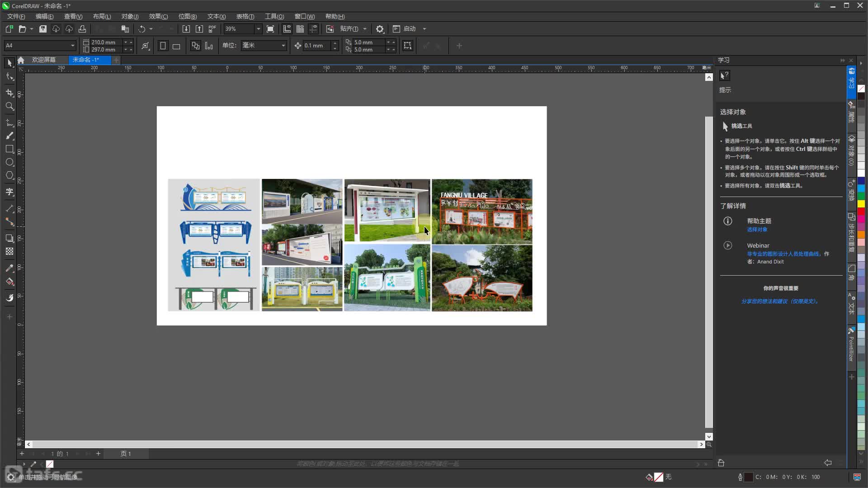Viewport: 868px width, 488px height.
Task: Select the Rectangle tool
Action: coord(9,149)
